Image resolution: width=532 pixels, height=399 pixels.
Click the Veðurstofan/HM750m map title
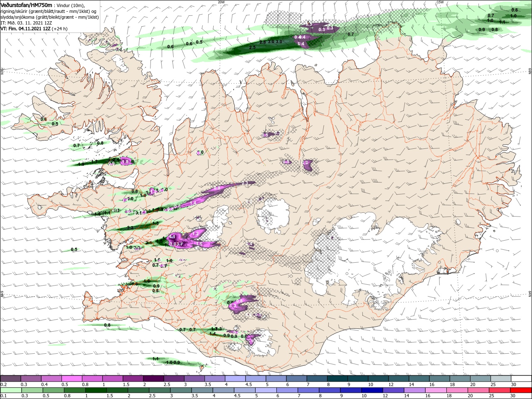pyautogui.click(x=26, y=5)
